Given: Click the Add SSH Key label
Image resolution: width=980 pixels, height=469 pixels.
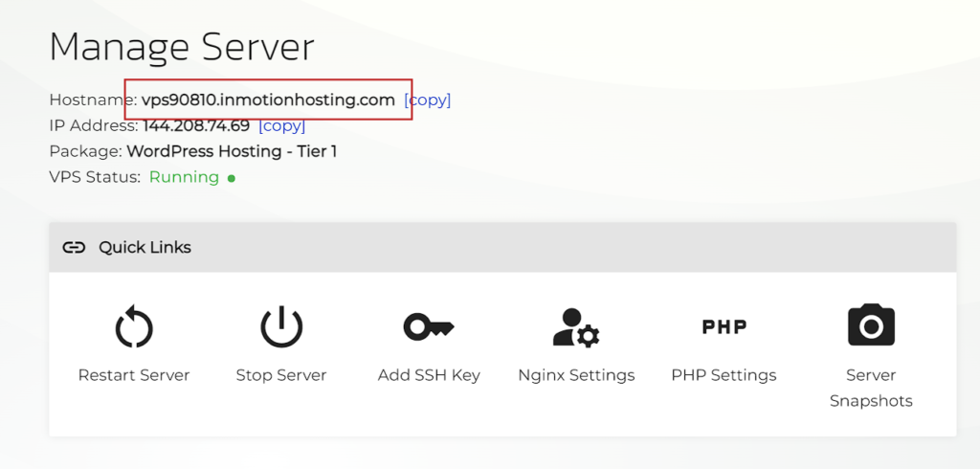Looking at the screenshot, I should 429,375.
